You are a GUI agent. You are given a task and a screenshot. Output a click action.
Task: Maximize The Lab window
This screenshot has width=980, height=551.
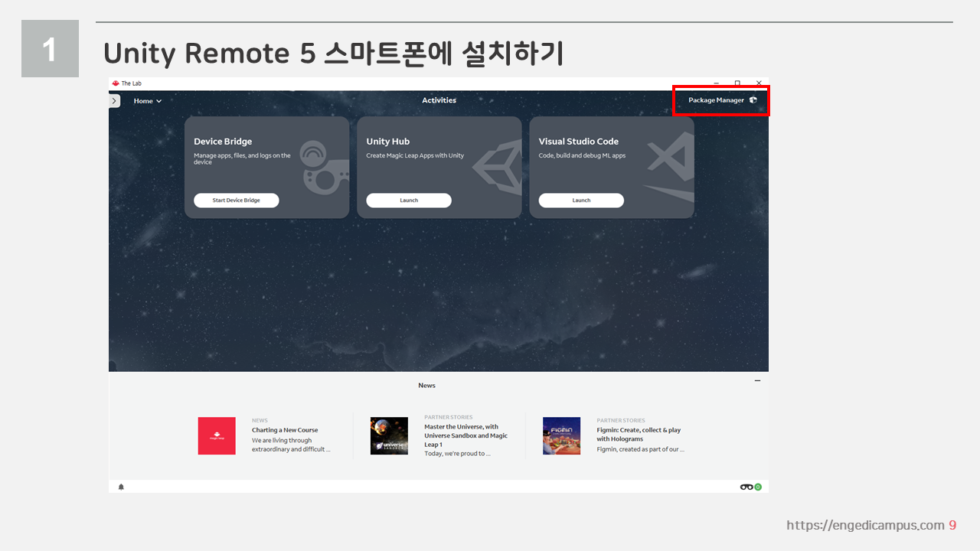click(x=737, y=83)
